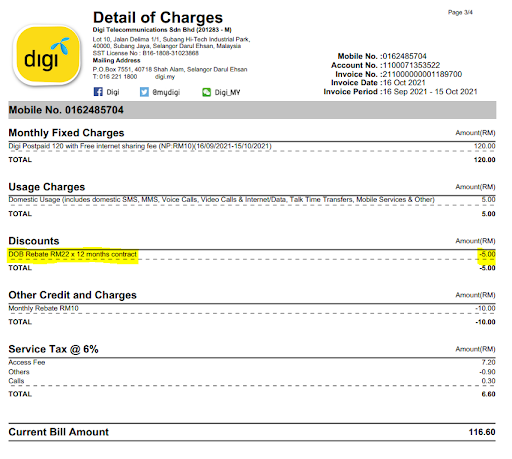Click the Facebook icon beside Digi
The height and width of the screenshot is (459, 512).
pos(98,92)
